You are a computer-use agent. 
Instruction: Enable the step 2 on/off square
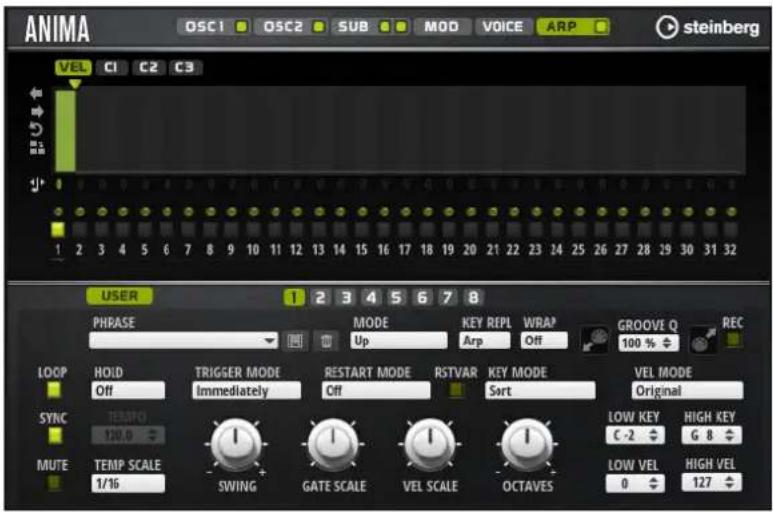point(79,230)
